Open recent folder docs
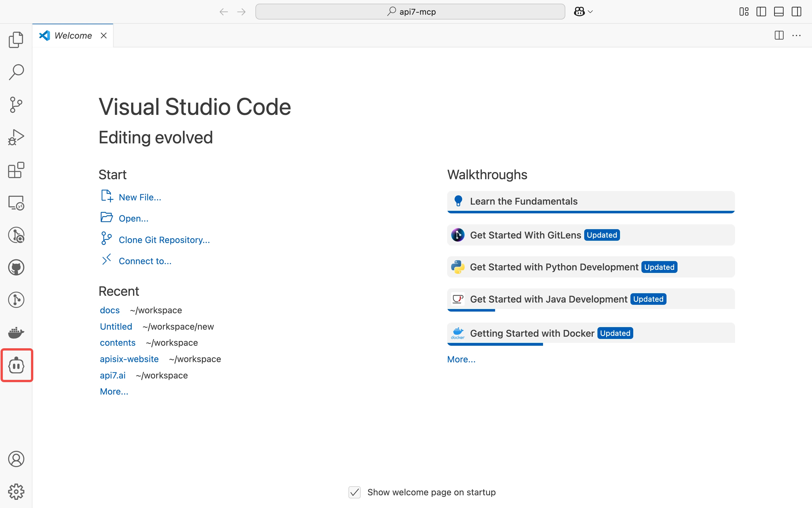 click(x=110, y=310)
